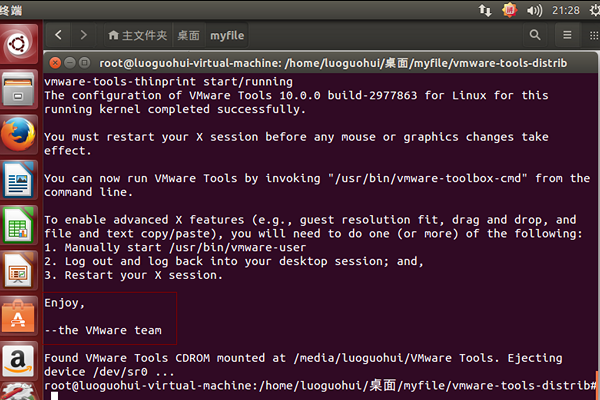600x400 pixels.
Task: Click the red input method indicator
Action: point(508,9)
